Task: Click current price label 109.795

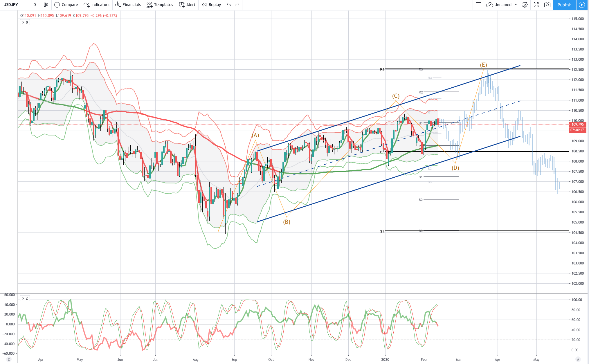Action: click(578, 125)
